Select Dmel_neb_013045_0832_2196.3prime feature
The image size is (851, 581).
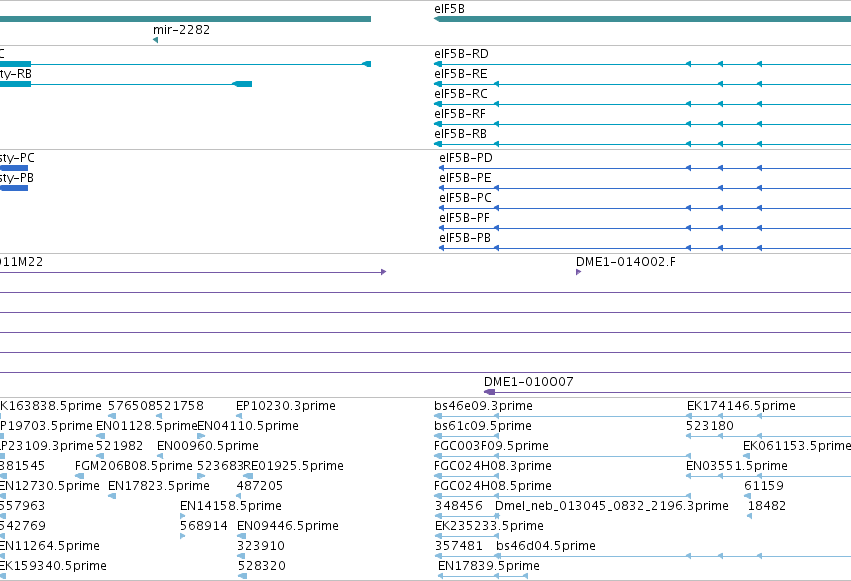[x=612, y=506]
